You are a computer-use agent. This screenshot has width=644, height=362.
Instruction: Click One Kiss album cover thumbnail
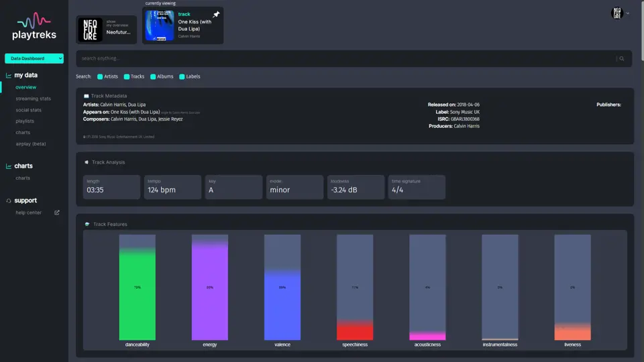(x=160, y=25)
